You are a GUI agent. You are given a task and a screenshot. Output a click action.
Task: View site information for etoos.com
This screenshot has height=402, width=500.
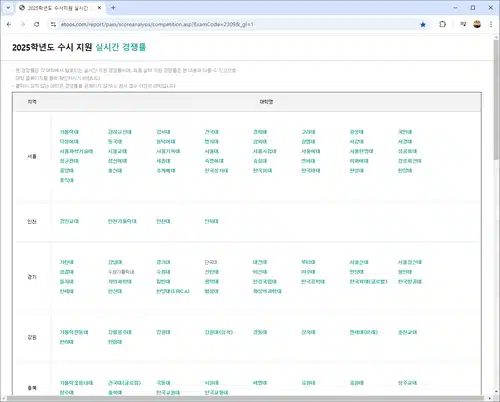[53, 24]
